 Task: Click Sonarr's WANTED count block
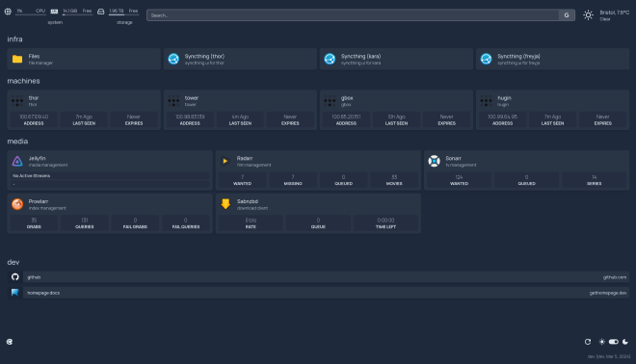(x=459, y=180)
